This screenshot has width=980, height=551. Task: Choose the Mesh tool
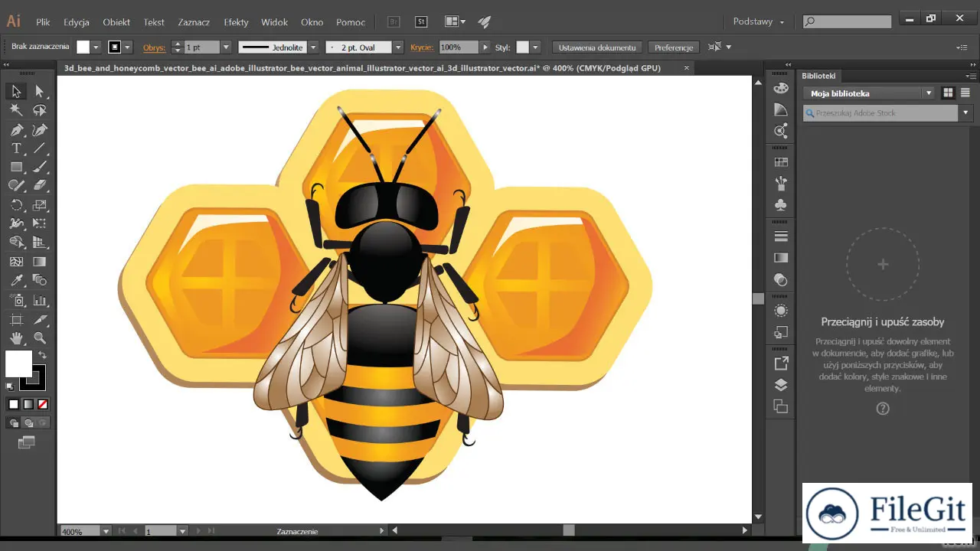(x=16, y=262)
